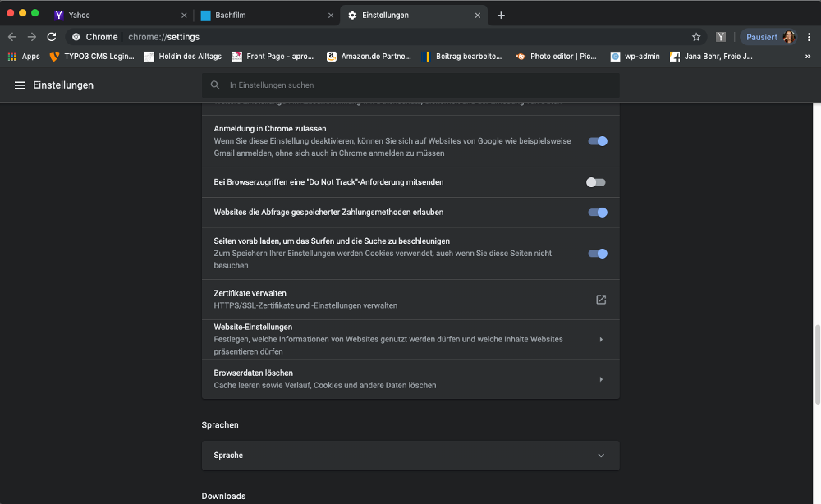Select the Einstellungen tab
This screenshot has width=821, height=504.
[x=414, y=15]
